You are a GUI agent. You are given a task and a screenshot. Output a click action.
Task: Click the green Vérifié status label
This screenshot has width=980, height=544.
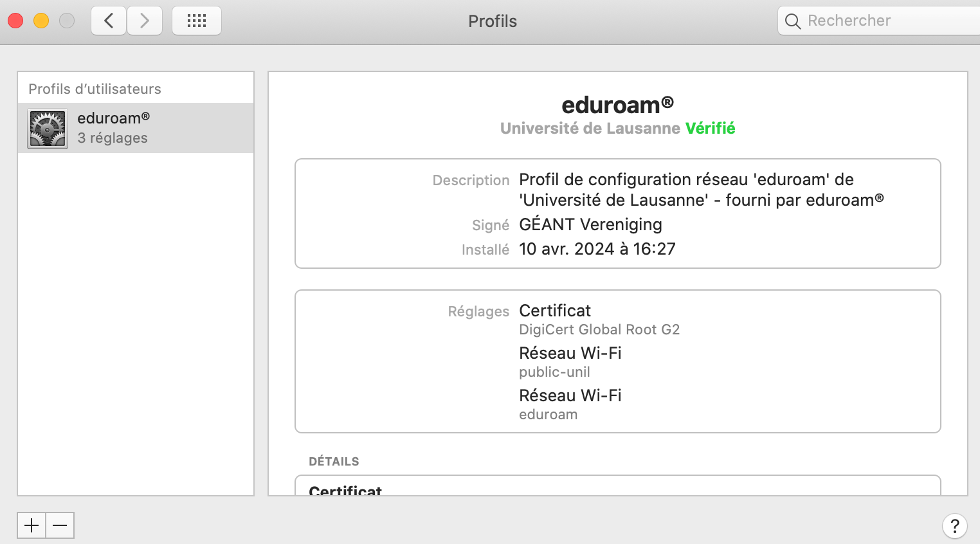[710, 129]
